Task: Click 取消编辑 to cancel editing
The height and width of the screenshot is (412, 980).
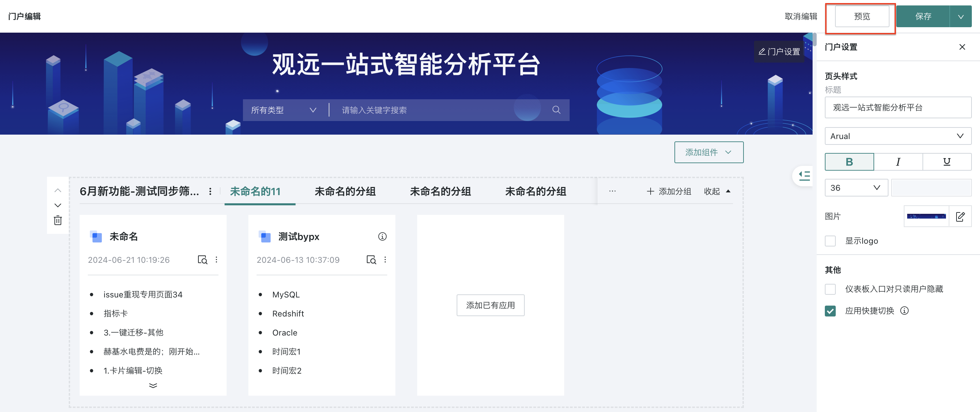Action: pos(801,16)
